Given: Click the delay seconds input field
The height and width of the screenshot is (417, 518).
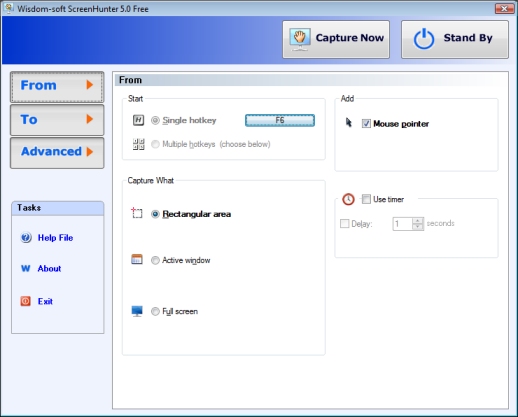Looking at the screenshot, I should [403, 224].
